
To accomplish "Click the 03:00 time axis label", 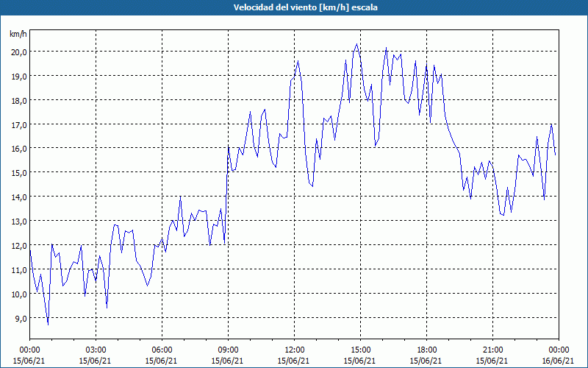I will click(x=96, y=350).
